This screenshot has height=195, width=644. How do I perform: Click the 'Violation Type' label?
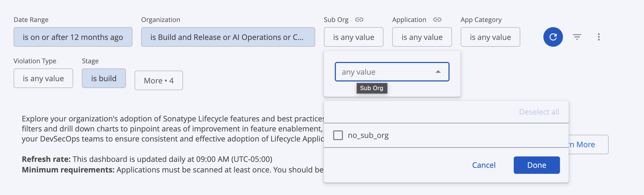[x=35, y=61]
